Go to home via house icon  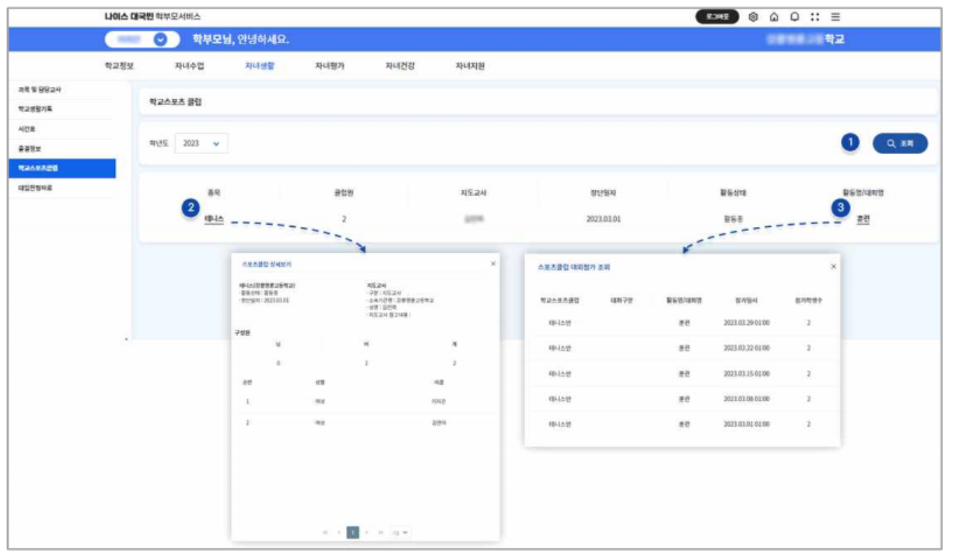click(773, 16)
